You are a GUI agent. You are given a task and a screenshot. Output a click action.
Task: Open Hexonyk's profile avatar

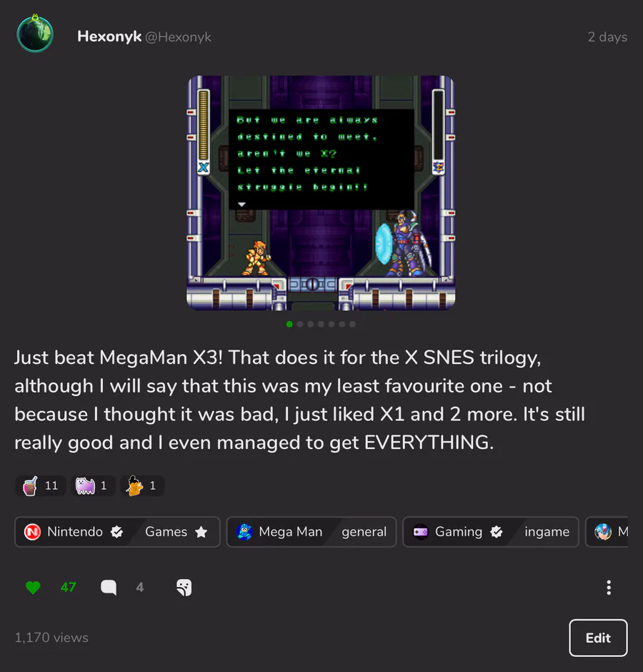[35, 34]
